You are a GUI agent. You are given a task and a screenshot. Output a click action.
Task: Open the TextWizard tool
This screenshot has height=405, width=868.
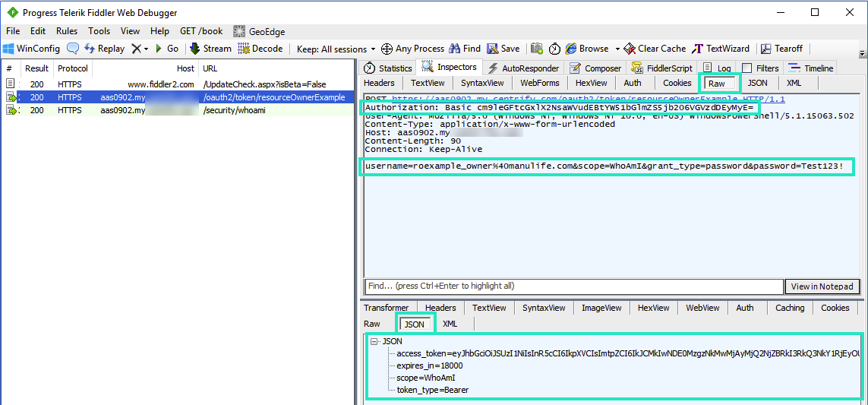point(721,49)
